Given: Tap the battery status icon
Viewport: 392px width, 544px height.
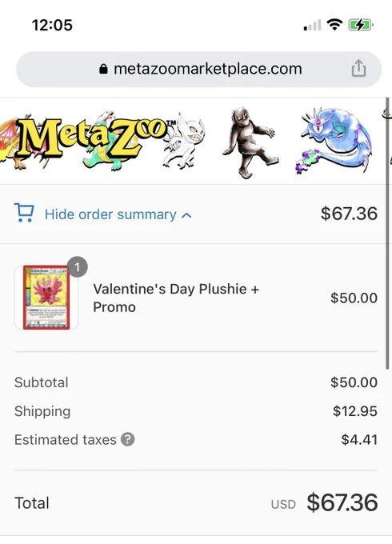Looking at the screenshot, I should 361,25.
